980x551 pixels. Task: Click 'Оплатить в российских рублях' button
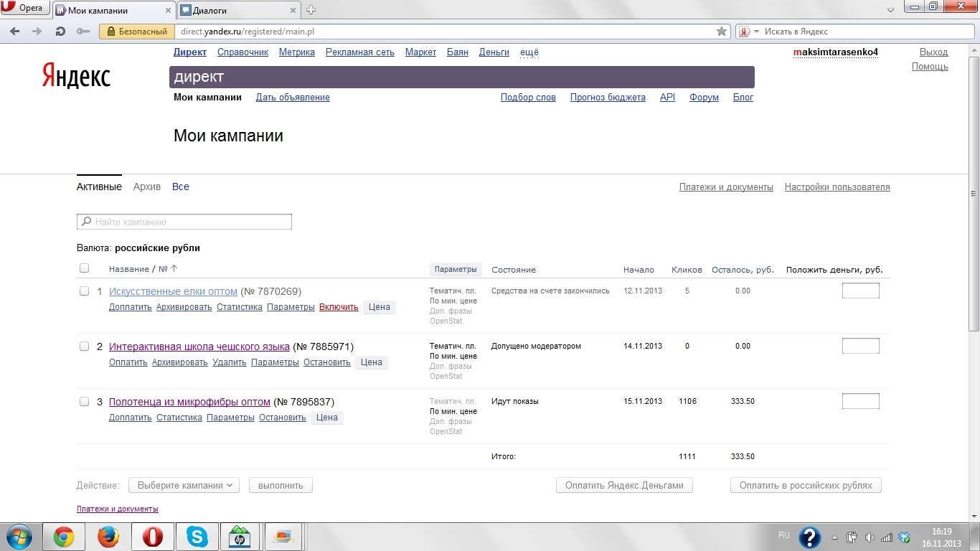click(806, 486)
